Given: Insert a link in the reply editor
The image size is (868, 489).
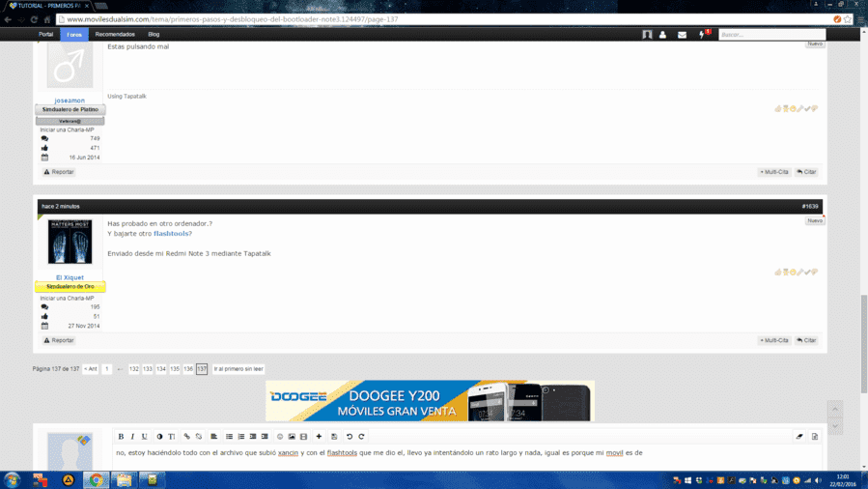Looking at the screenshot, I should pyautogui.click(x=186, y=437).
